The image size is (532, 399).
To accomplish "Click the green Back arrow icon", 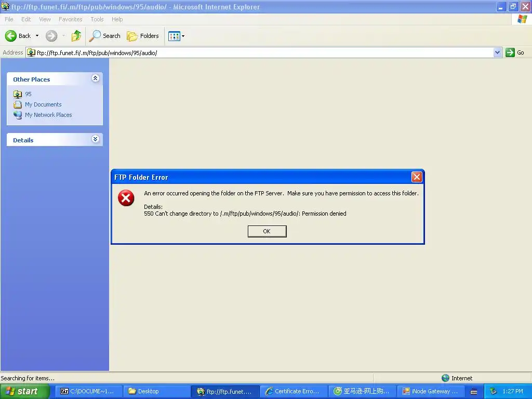I will [11, 36].
